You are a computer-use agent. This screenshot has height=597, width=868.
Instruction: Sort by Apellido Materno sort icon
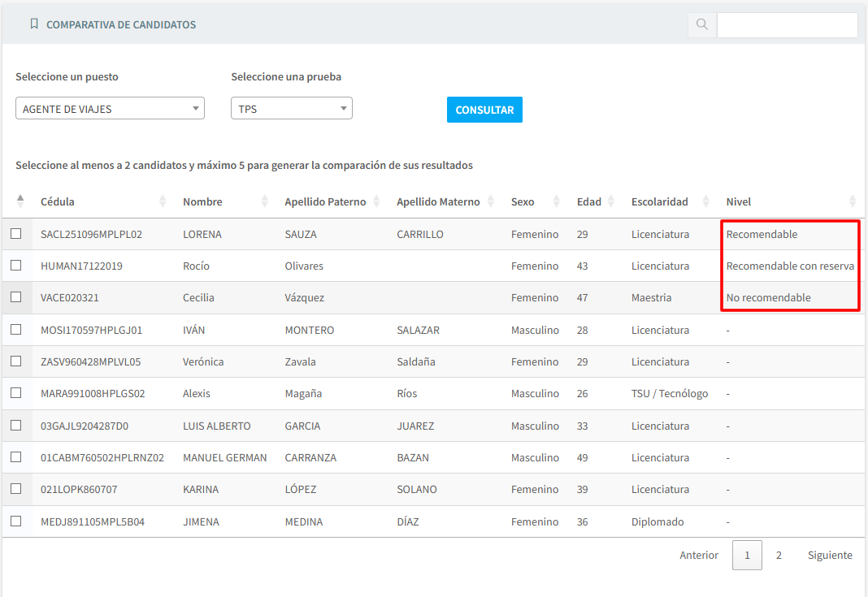click(490, 201)
